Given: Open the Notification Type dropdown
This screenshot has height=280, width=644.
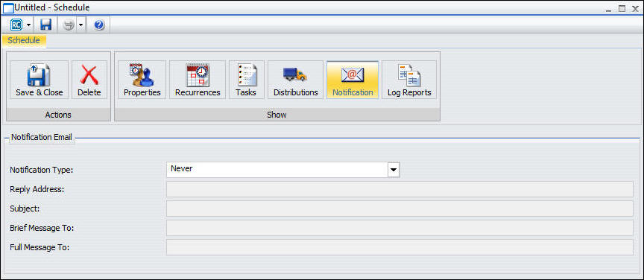Looking at the screenshot, I should 394,170.
